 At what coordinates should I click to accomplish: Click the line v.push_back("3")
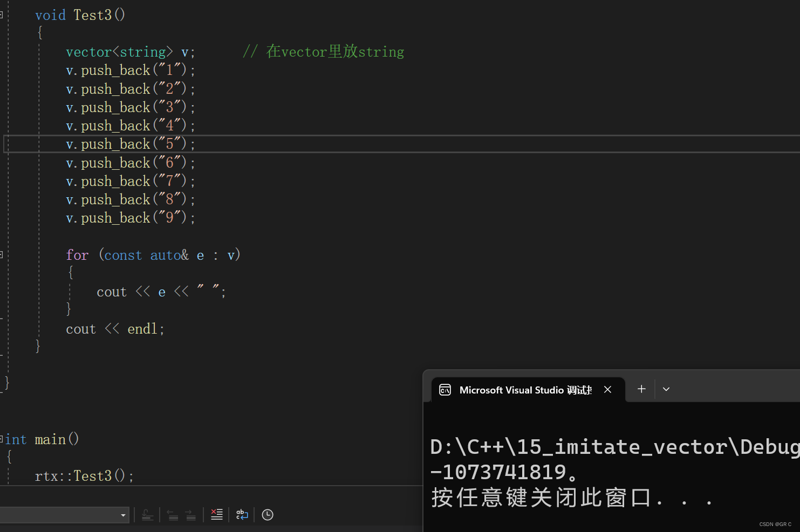(x=131, y=107)
